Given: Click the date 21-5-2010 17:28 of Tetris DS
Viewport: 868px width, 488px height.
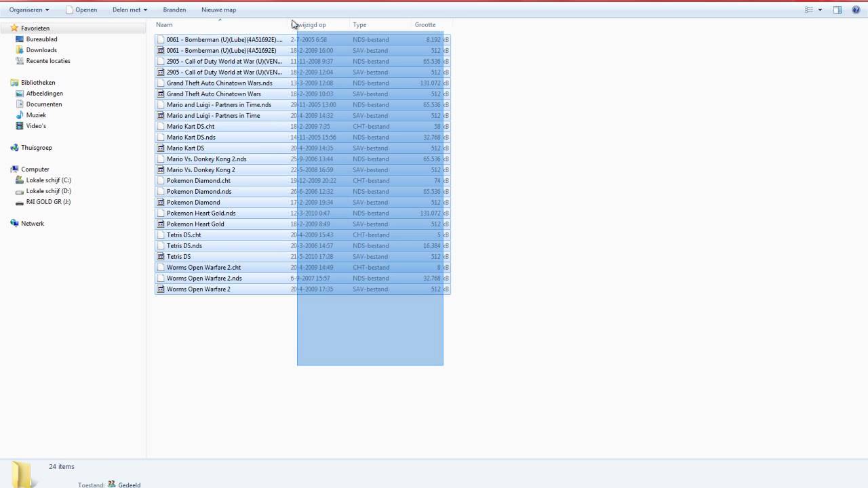Looking at the screenshot, I should point(312,256).
